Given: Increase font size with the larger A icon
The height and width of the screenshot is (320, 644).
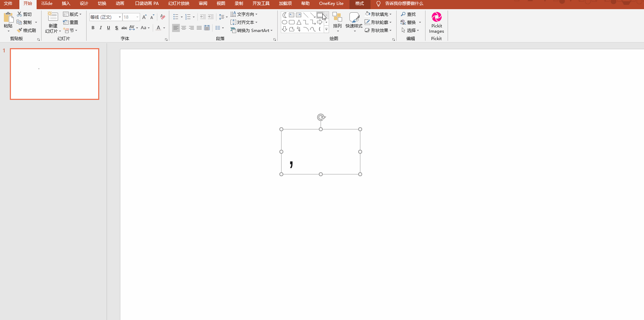Looking at the screenshot, I should [144, 17].
